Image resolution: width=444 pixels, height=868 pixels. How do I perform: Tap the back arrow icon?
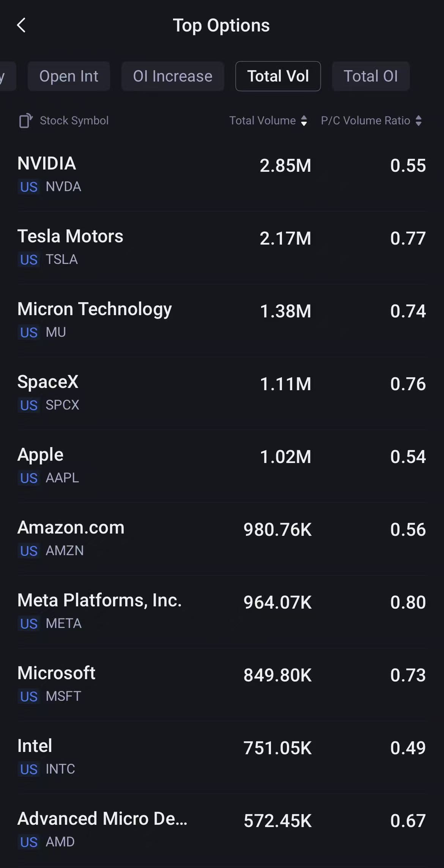pos(21,25)
